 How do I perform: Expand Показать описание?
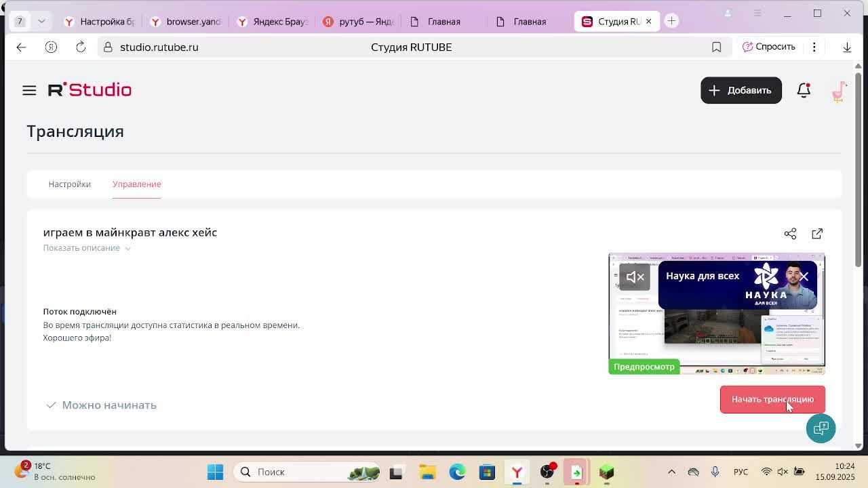click(x=87, y=248)
